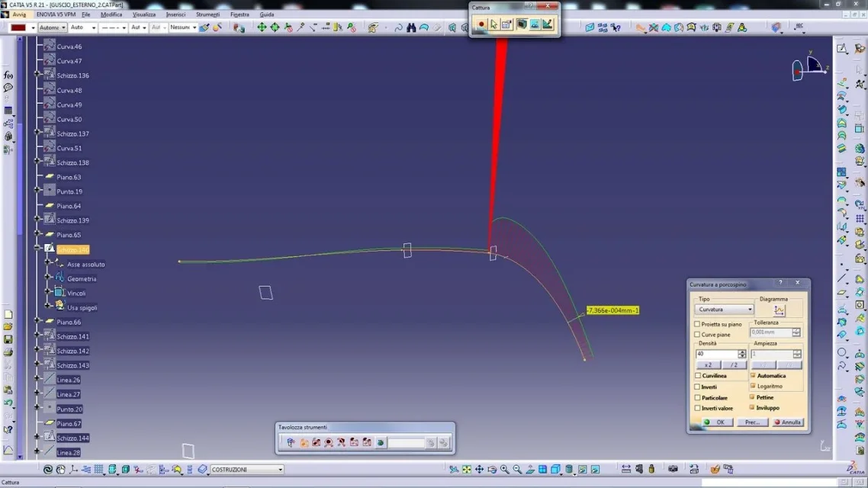Image resolution: width=868 pixels, height=488 pixels.
Task: Click the record button in Cattura toolbar
Action: click(481, 24)
